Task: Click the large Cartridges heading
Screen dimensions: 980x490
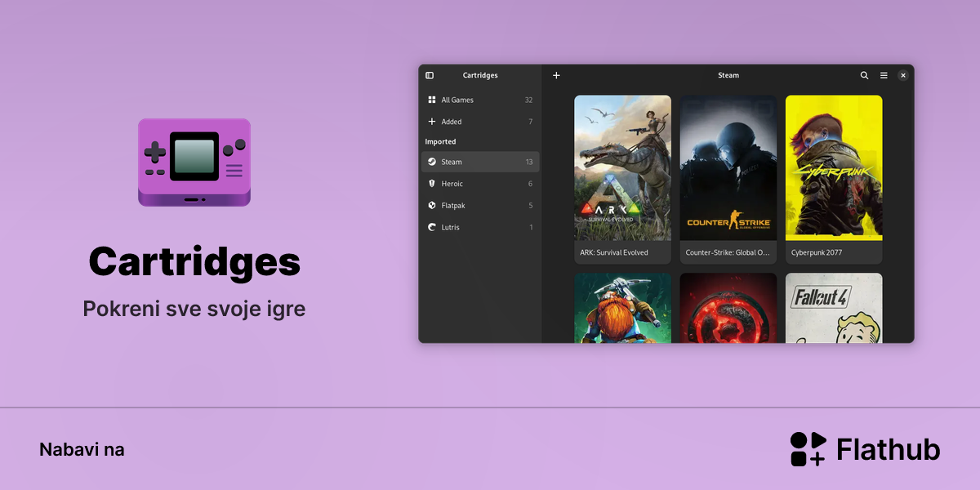Action: (x=194, y=262)
